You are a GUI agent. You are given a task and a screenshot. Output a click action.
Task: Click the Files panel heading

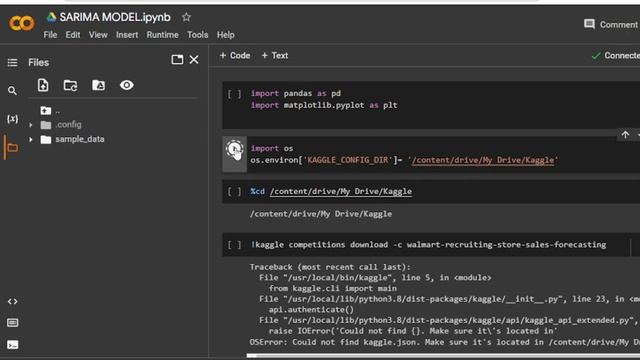(39, 62)
